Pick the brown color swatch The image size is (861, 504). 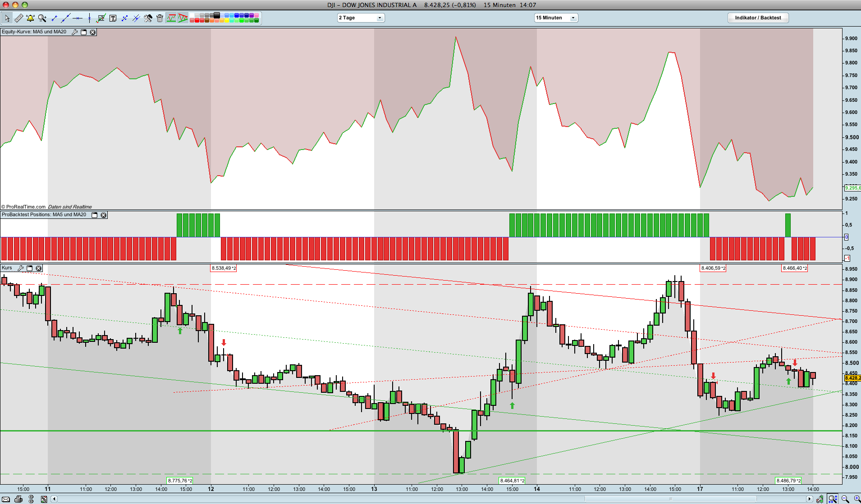[x=207, y=20]
